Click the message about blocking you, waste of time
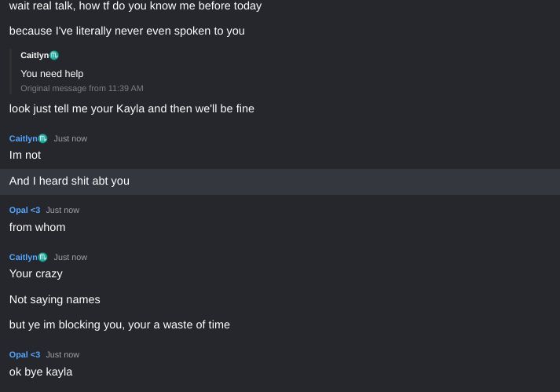 point(119,324)
